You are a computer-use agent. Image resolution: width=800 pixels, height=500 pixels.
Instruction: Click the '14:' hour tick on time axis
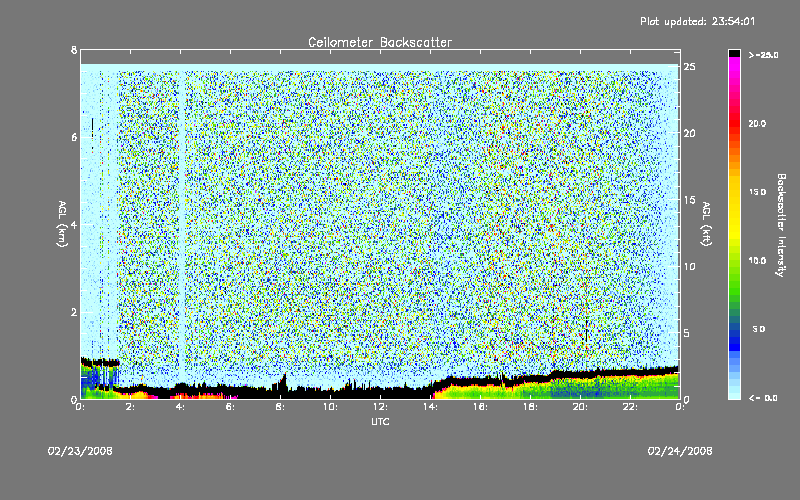pos(430,407)
